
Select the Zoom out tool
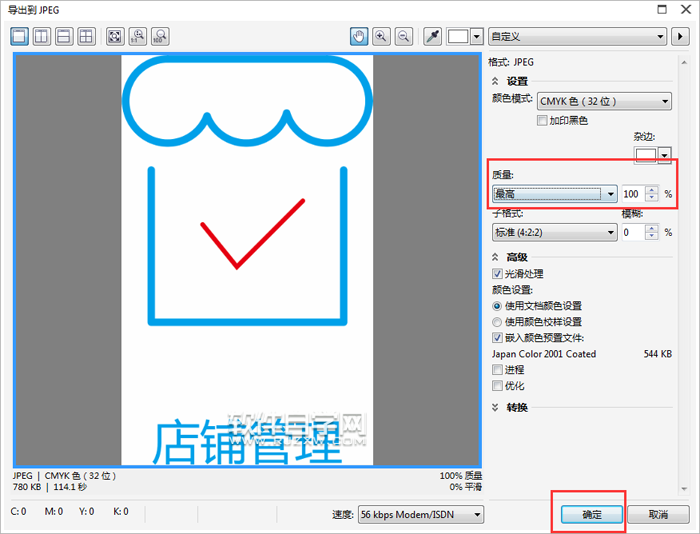(404, 36)
